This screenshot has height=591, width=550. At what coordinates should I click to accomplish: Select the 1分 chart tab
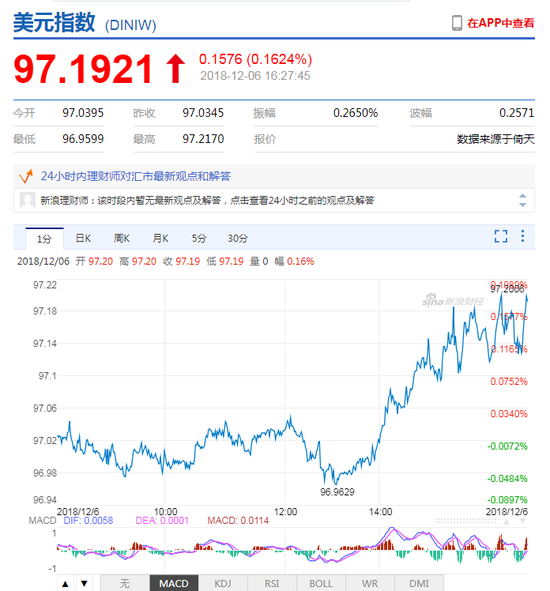click(44, 239)
